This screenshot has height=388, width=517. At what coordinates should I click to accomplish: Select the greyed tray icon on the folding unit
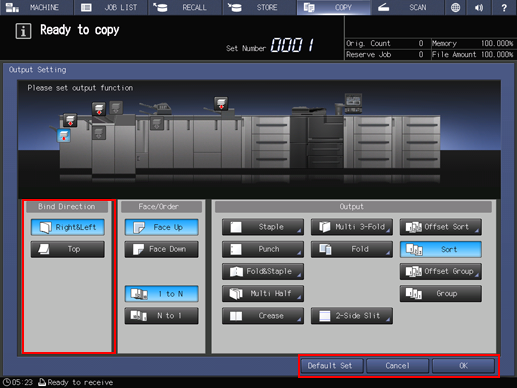tap(157, 123)
